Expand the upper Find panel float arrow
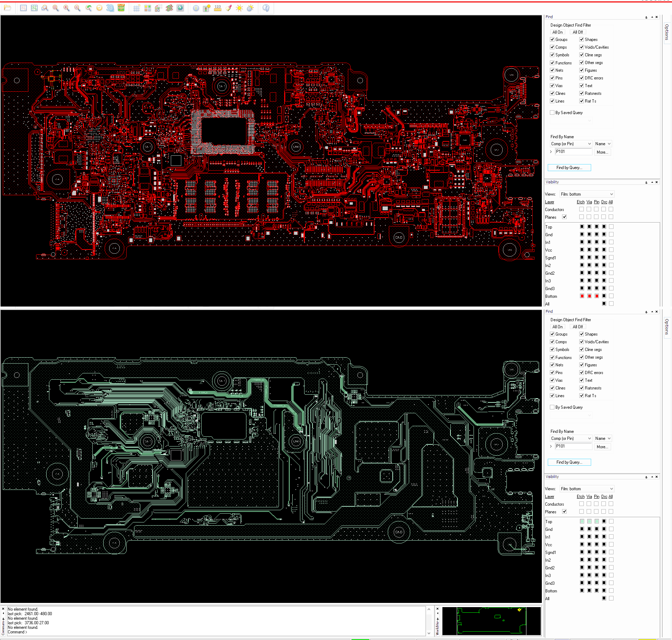The height and width of the screenshot is (640, 672). coord(652,17)
